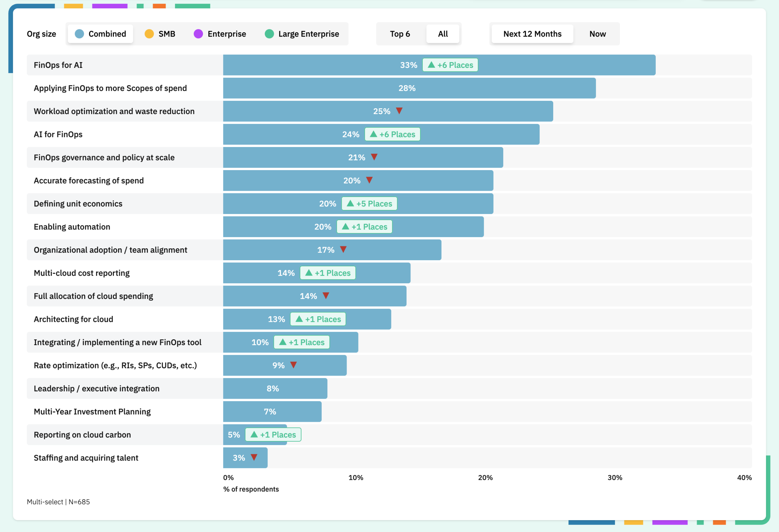This screenshot has width=779, height=532.
Task: Click the +5 Places badge on Defining unit economics
Action: click(369, 204)
